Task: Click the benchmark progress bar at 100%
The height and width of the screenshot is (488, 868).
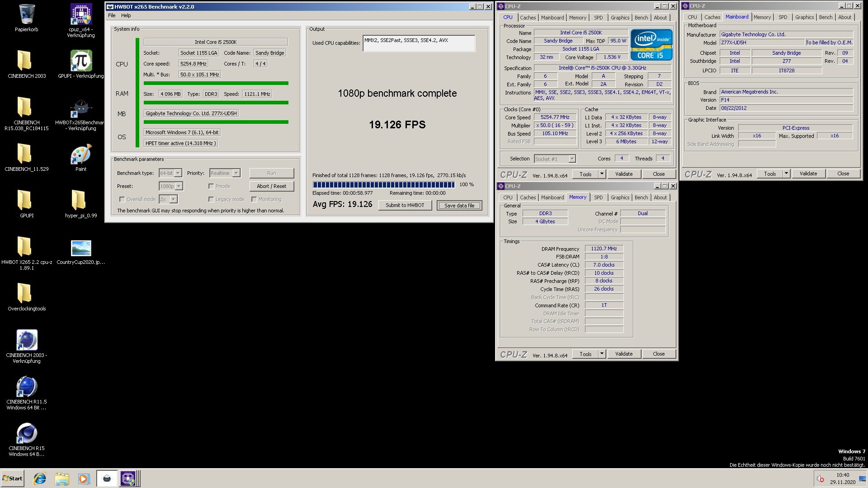Action: click(x=383, y=185)
